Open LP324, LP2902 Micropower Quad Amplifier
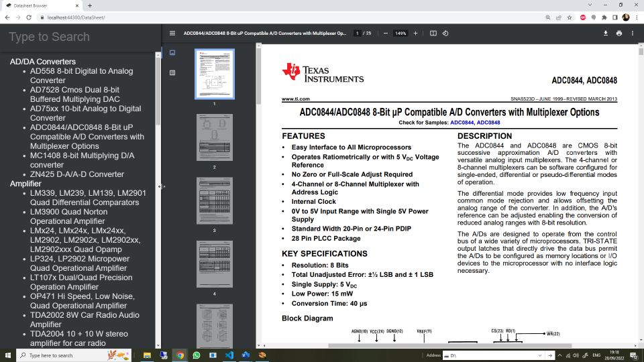The height and width of the screenshot is (362, 644). click(80, 263)
